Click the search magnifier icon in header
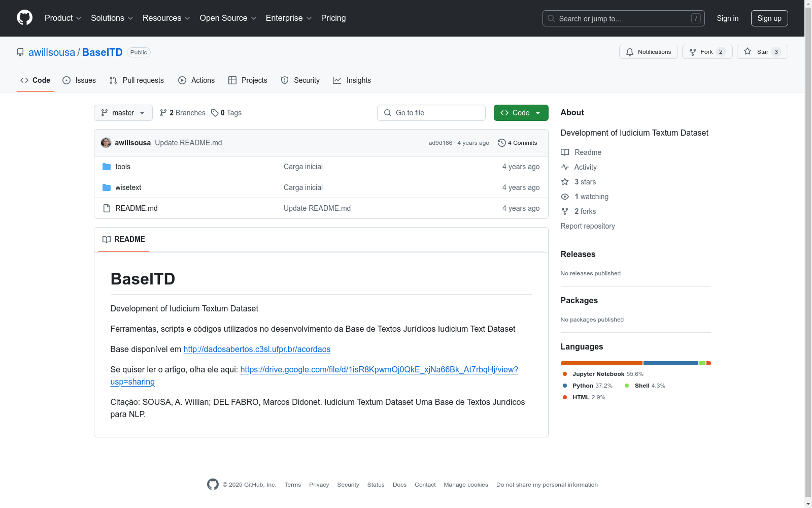 551,18
